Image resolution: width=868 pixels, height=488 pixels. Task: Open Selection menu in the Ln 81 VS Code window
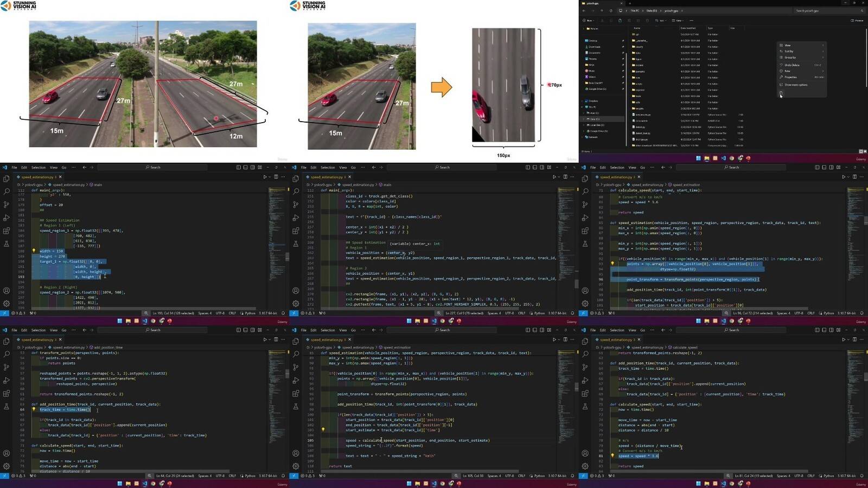617,330
